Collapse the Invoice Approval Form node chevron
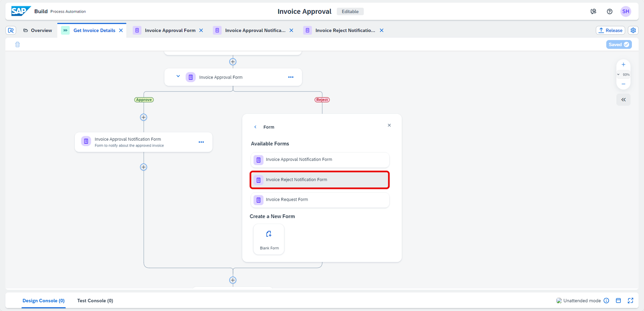644x311 pixels. 178,76
